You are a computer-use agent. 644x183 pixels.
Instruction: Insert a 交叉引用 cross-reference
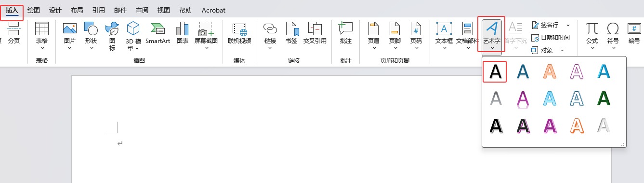315,33
